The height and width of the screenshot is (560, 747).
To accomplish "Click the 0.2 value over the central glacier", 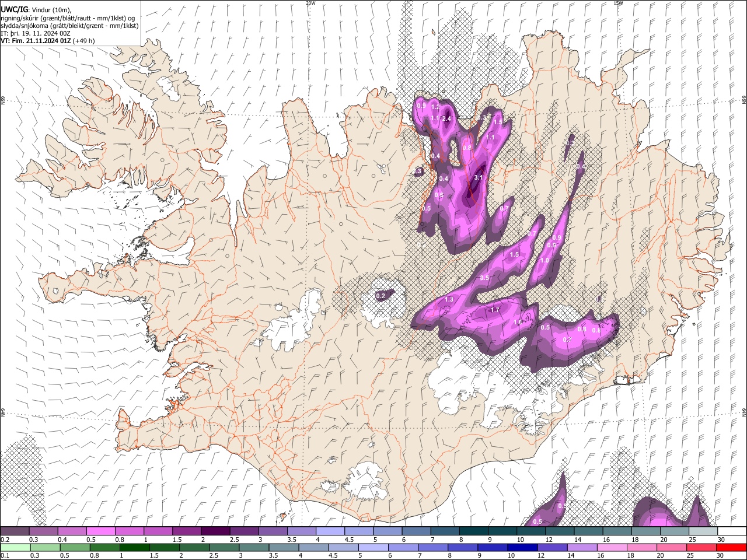I will click(x=381, y=296).
